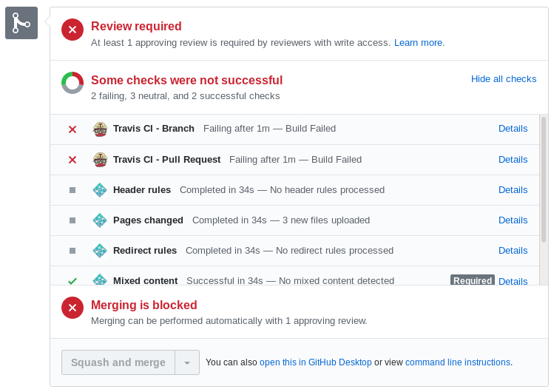View command line instructions link
Screen dimensions: 554x392
(458, 362)
